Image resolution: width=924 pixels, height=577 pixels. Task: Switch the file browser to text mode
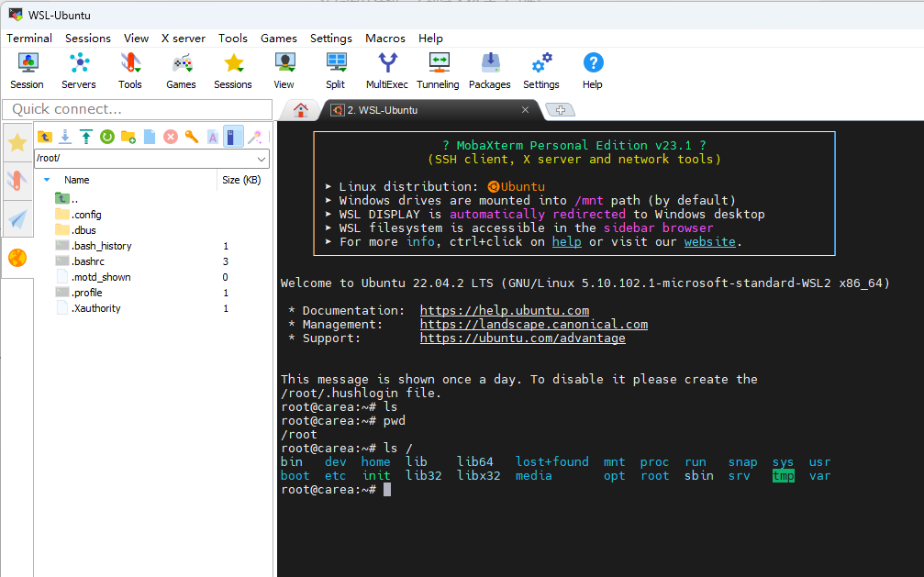[212, 136]
